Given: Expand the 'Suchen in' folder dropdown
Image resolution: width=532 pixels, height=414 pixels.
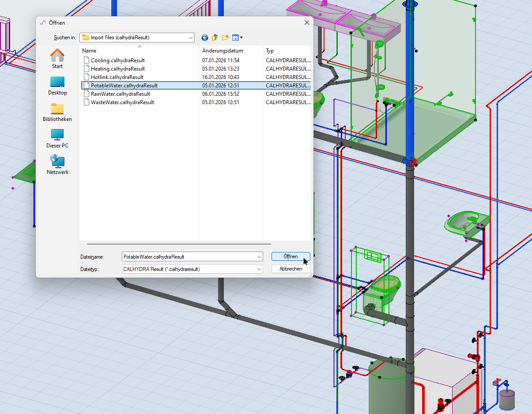Looking at the screenshot, I should click(x=190, y=38).
